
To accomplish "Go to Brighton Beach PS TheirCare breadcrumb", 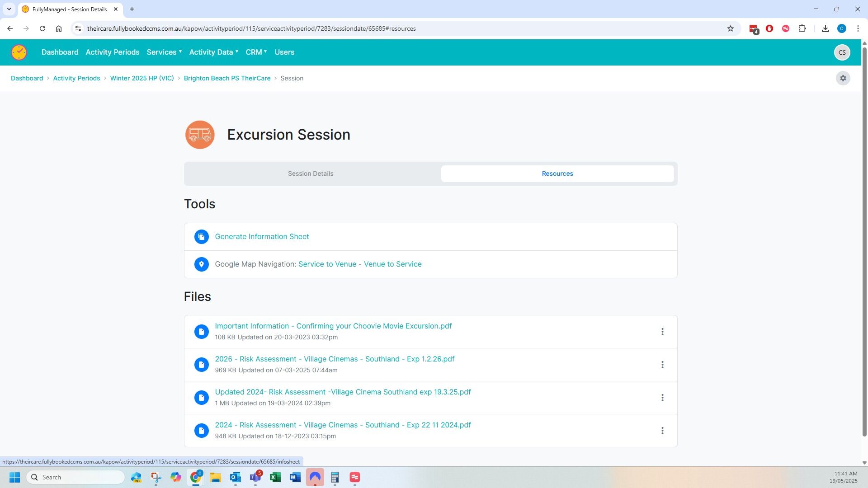I will point(227,78).
